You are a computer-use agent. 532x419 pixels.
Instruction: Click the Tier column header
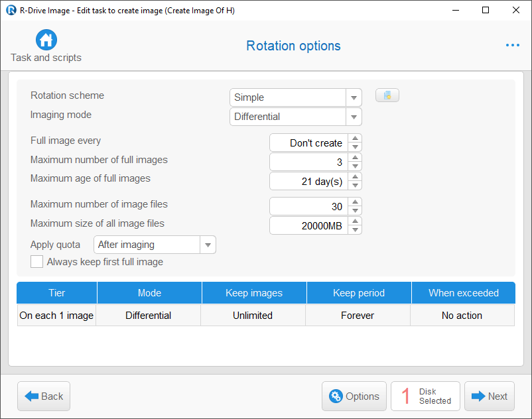56,293
